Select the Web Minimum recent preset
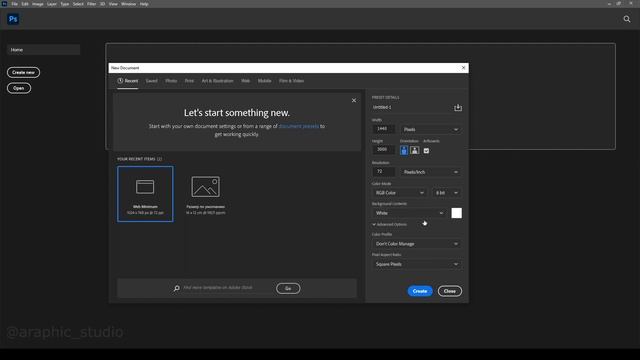Viewport: 640px width, 360px height. click(x=145, y=194)
